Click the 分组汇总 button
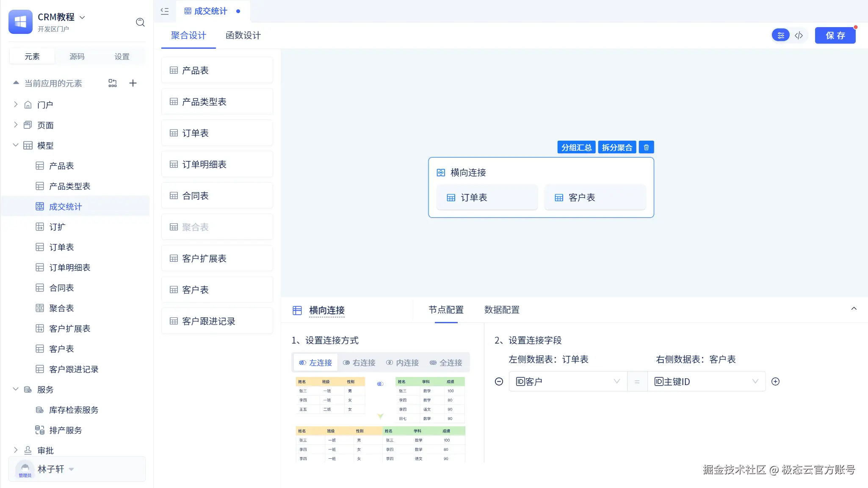The height and width of the screenshot is (488, 868). (x=576, y=147)
